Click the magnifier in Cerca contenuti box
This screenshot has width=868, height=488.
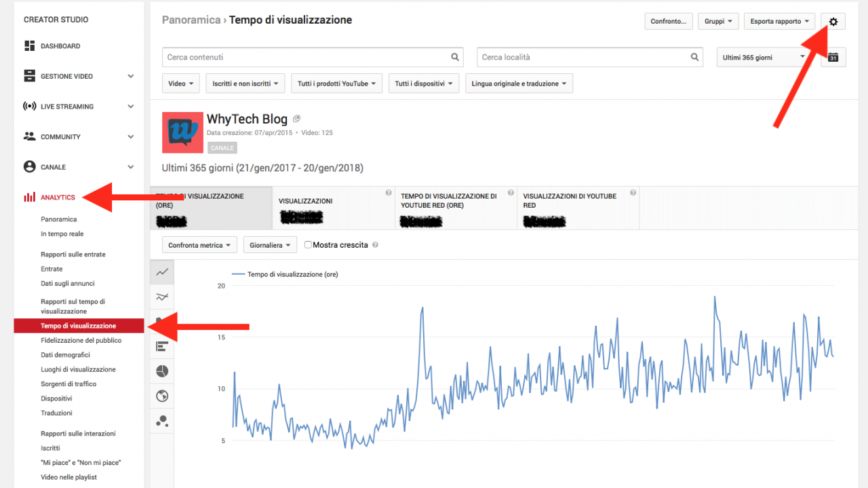(x=456, y=58)
